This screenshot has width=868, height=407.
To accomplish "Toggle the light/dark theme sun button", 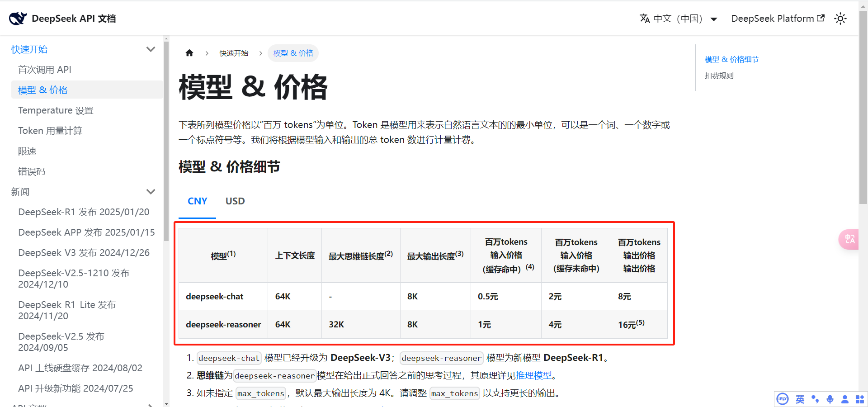I will click(840, 19).
